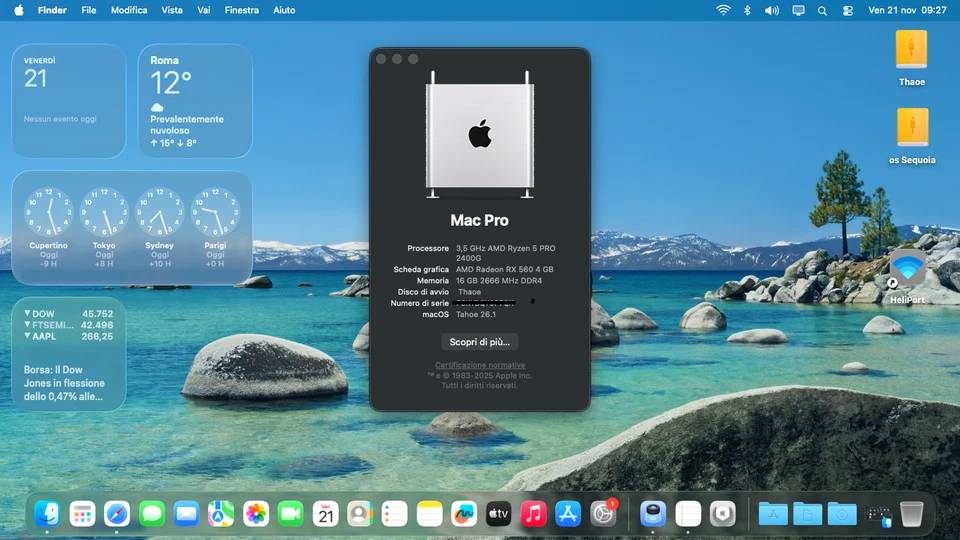Launch FaceTime from the Dock

point(290,514)
